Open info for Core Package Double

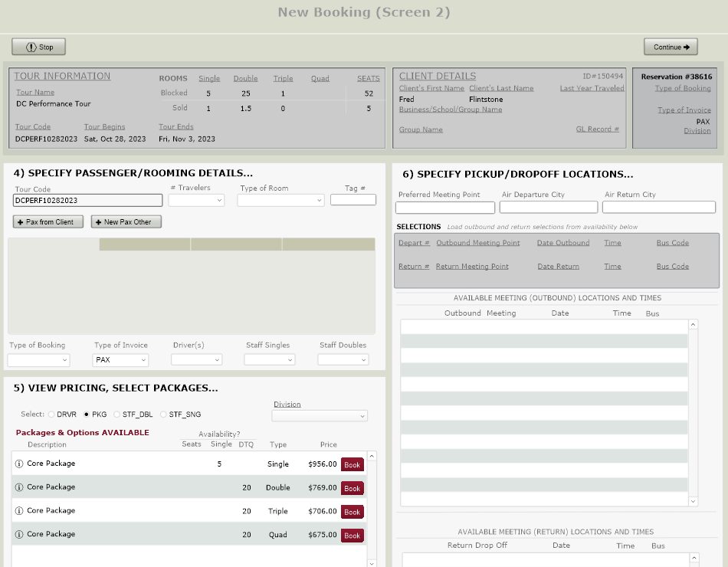[19, 487]
